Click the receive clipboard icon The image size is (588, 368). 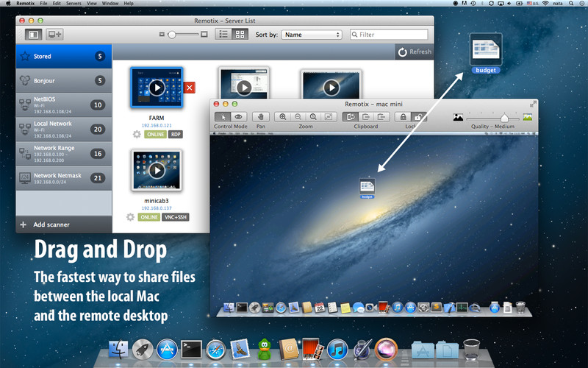[x=381, y=117]
